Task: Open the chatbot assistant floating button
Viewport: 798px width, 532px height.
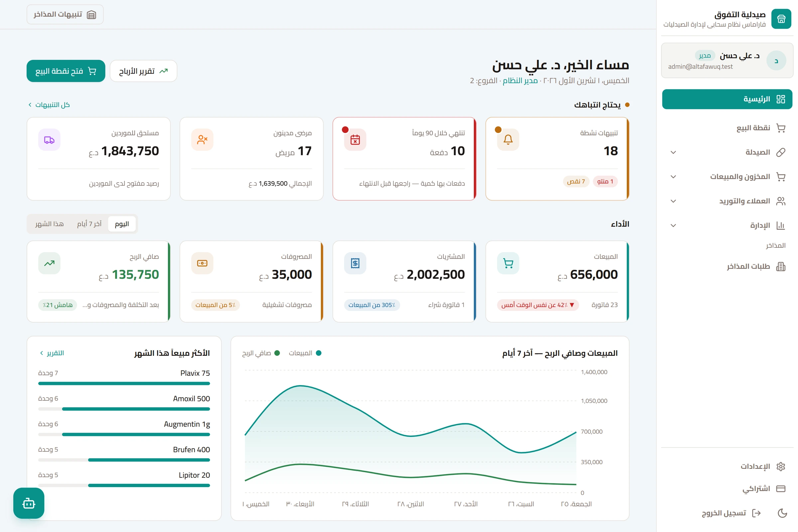Action: coord(29,503)
